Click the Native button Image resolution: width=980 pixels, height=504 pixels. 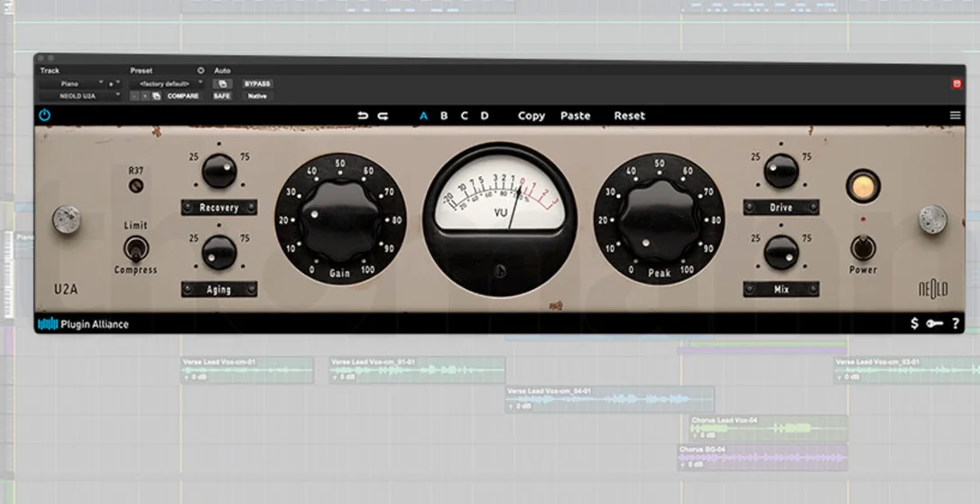257,97
